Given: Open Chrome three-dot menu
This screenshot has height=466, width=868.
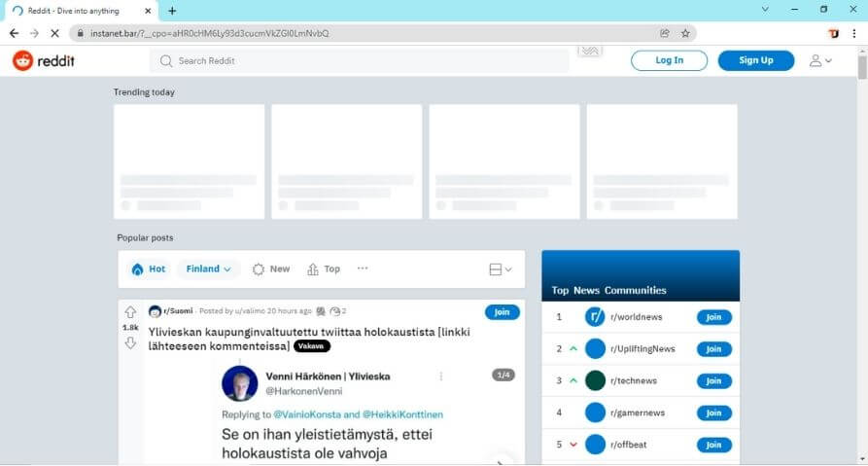Looking at the screenshot, I should [x=854, y=33].
